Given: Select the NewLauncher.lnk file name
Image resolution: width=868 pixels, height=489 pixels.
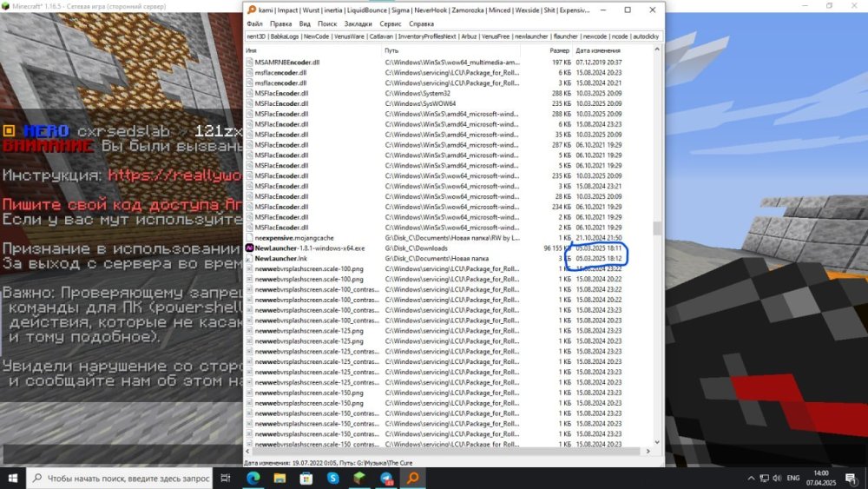Looking at the screenshot, I should (280, 259).
